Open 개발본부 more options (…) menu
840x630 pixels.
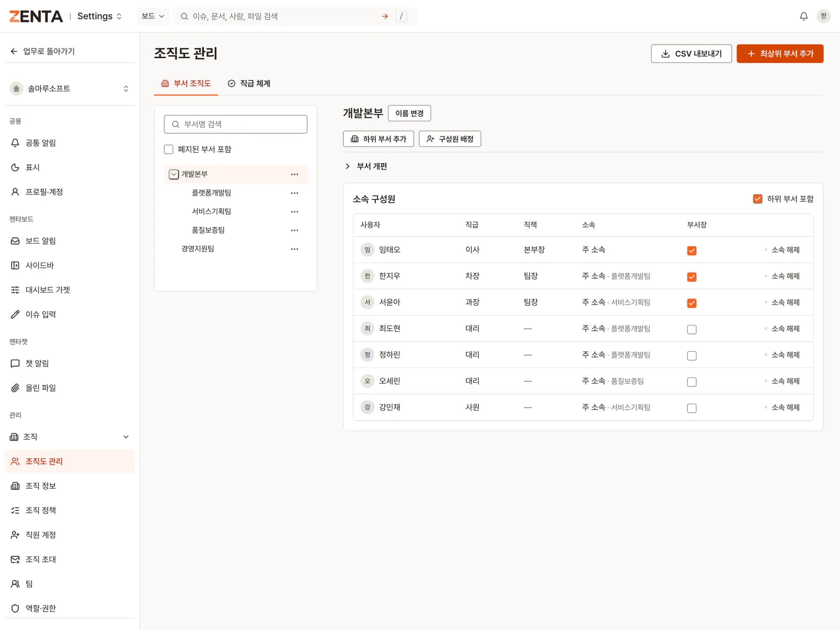(x=295, y=174)
